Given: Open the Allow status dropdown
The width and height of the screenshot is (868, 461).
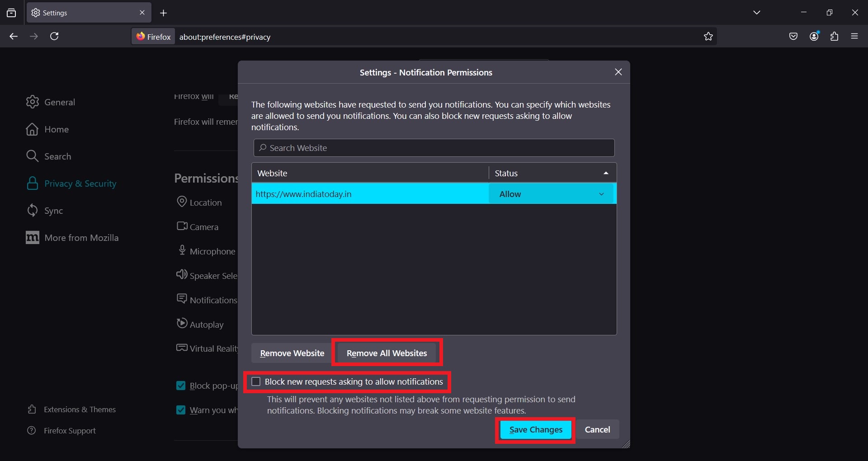Looking at the screenshot, I should coord(551,194).
